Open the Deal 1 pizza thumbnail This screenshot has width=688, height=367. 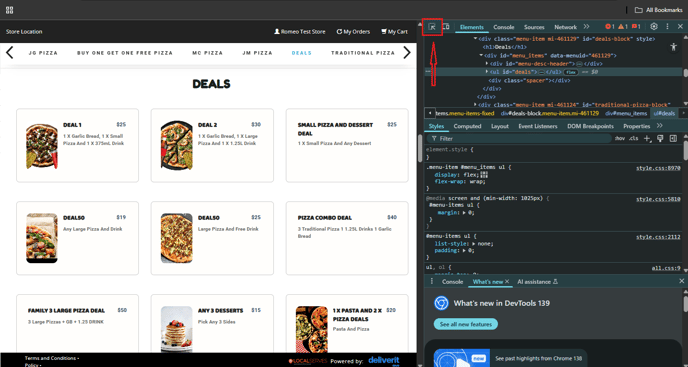coord(42,146)
